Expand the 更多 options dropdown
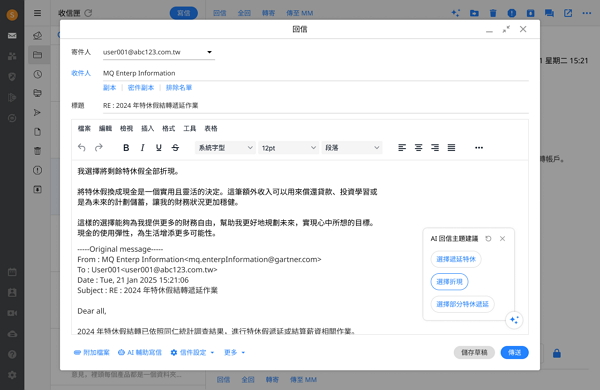 click(234, 352)
